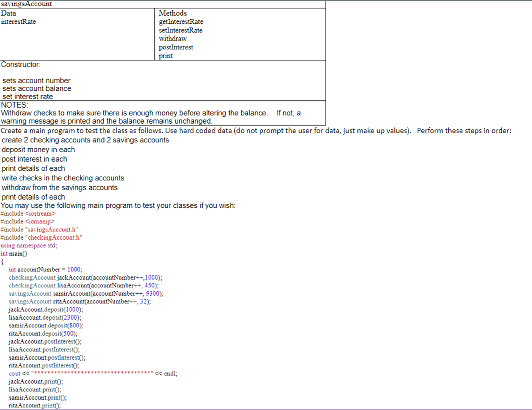Viewport: 532px width, 410px height.
Task: Click the include iostream directive line
Action: pyautogui.click(x=28, y=213)
